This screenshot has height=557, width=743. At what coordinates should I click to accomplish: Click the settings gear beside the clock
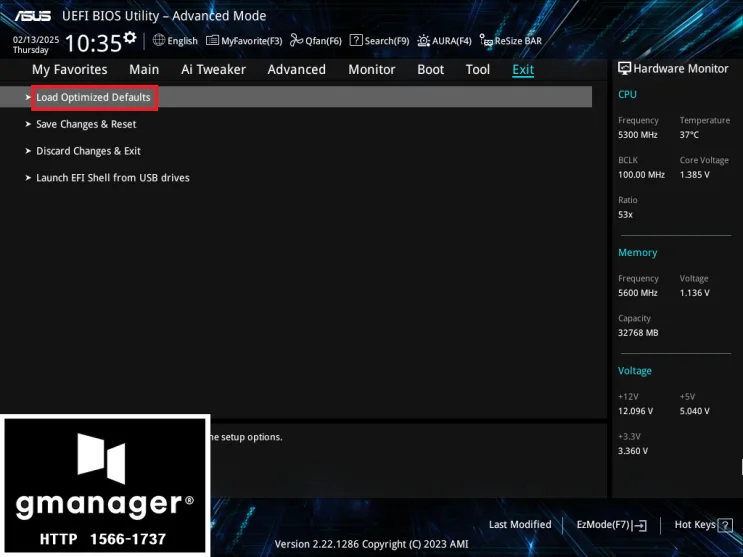click(x=130, y=37)
